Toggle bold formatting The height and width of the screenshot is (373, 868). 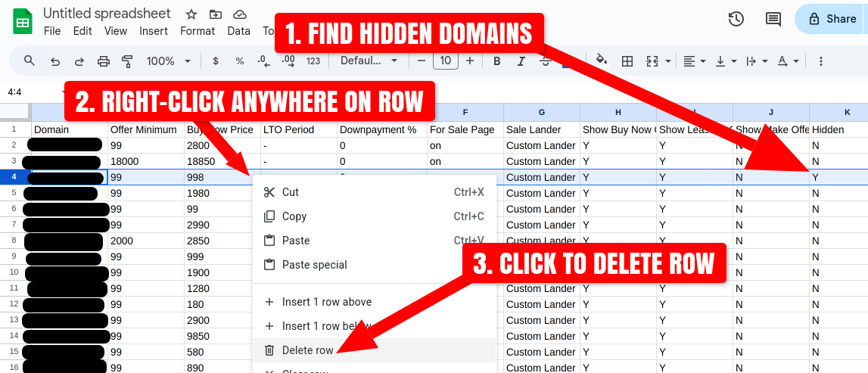(x=496, y=61)
